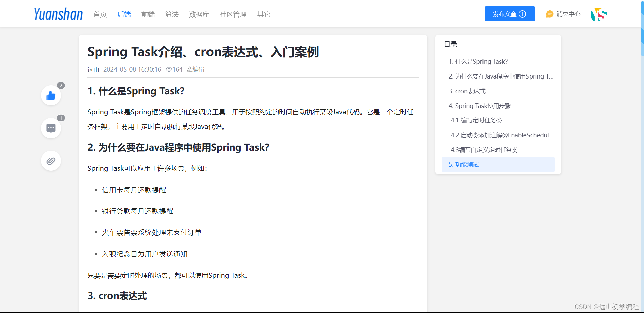
Task: Click the bullet 银行贷款每月还款提醒
Action: click(x=138, y=211)
